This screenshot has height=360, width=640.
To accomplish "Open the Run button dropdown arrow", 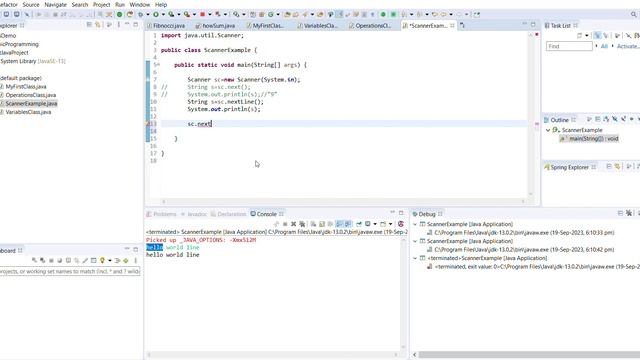I will 163,14.
